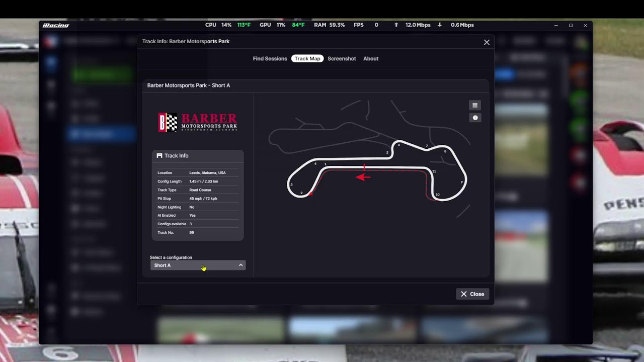The width and height of the screenshot is (644, 362).
Task: Click turn 6 marker on the track map
Action: tap(399, 145)
